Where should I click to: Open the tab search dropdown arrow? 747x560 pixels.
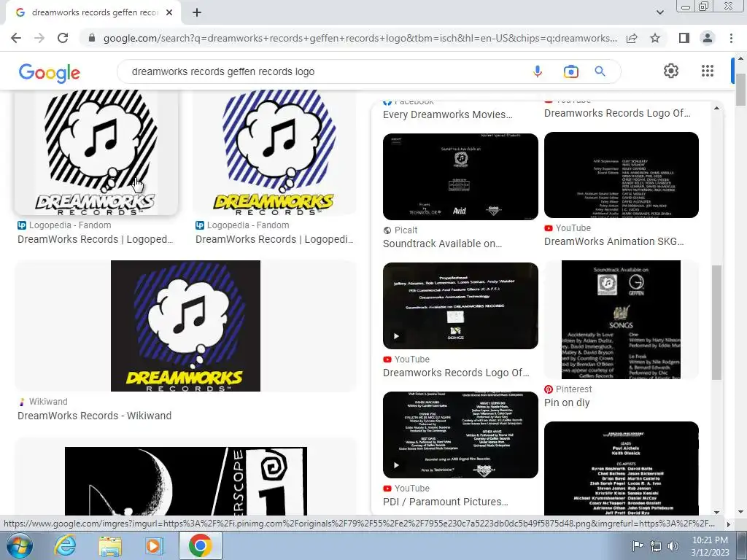point(659,12)
